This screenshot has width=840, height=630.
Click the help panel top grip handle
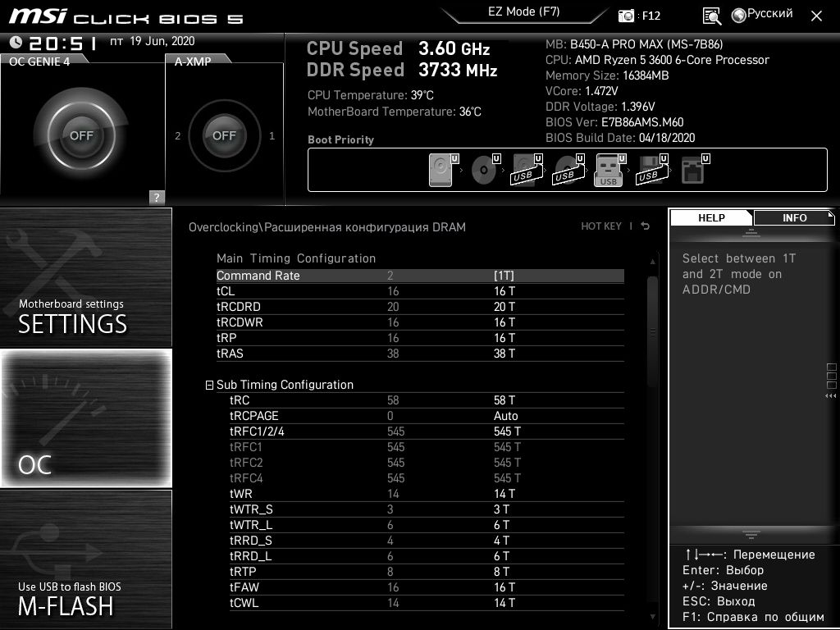coord(751,233)
